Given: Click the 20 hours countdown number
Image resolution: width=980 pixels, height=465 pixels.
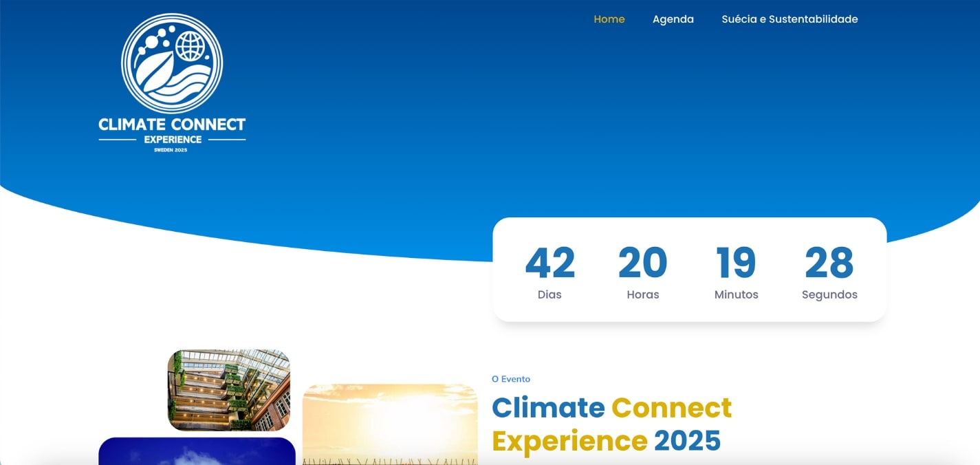Looking at the screenshot, I should pyautogui.click(x=642, y=263).
